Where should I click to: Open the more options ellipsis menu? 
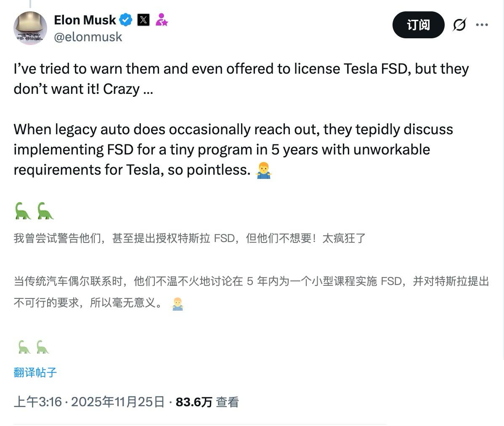pos(482,25)
